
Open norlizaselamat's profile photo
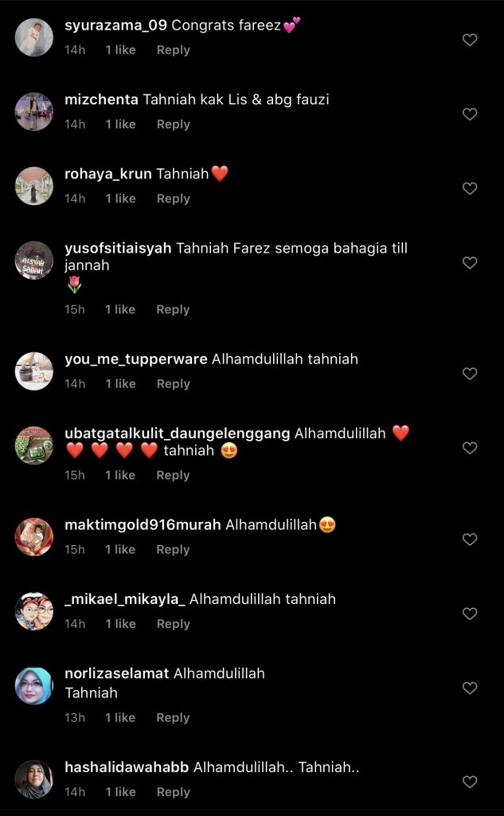(x=33, y=686)
